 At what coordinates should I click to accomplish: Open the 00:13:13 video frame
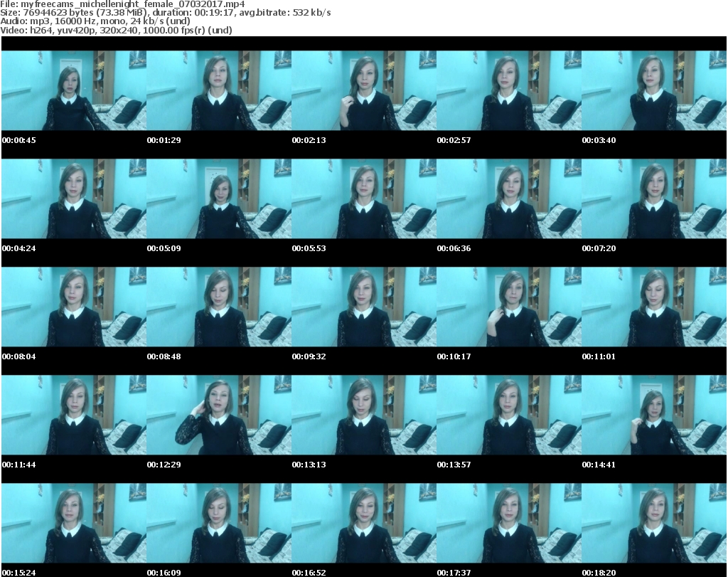pos(364,415)
